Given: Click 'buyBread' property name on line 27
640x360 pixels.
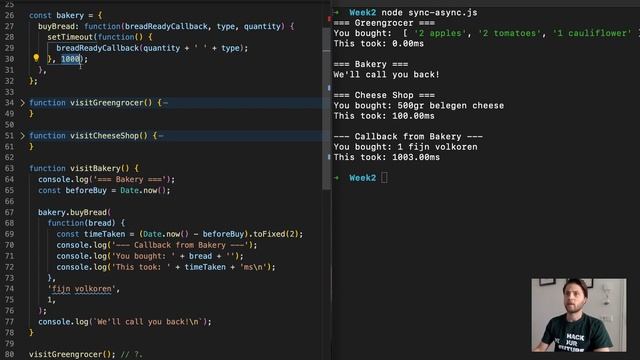Looking at the screenshot, I should [x=56, y=26].
